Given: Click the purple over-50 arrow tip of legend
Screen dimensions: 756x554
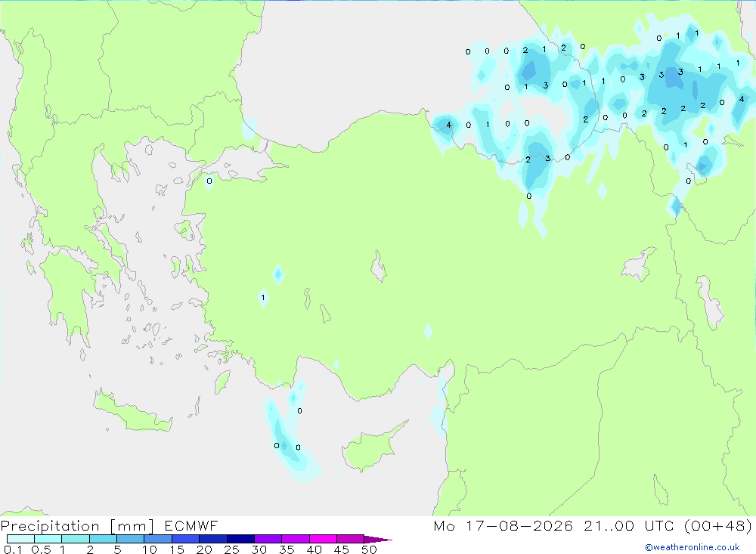Looking at the screenshot, I should 378,539.
